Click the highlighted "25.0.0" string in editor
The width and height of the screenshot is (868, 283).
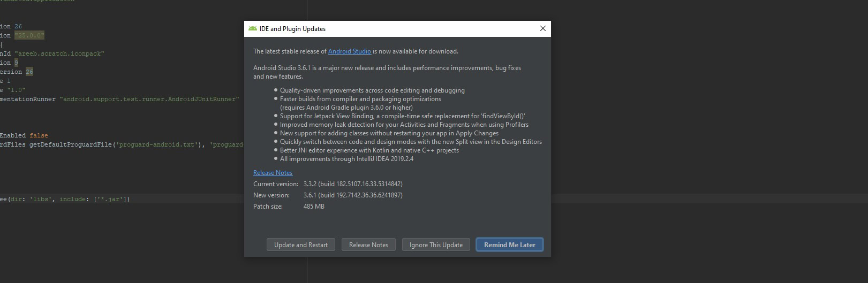click(29, 35)
